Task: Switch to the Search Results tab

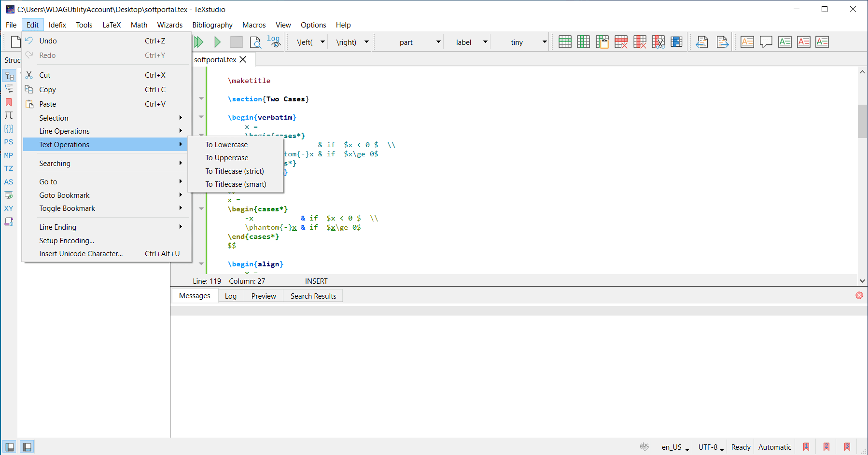Action: point(313,296)
